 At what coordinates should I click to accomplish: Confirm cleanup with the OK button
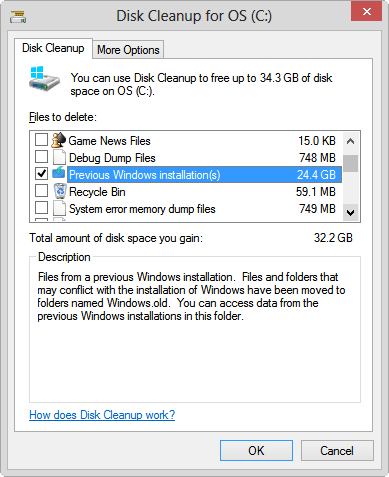click(x=256, y=451)
